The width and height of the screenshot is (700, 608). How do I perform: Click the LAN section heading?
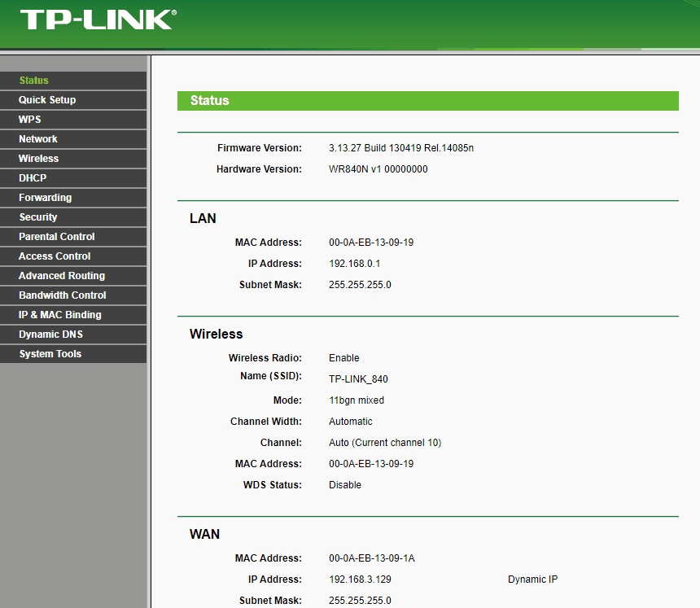click(203, 218)
